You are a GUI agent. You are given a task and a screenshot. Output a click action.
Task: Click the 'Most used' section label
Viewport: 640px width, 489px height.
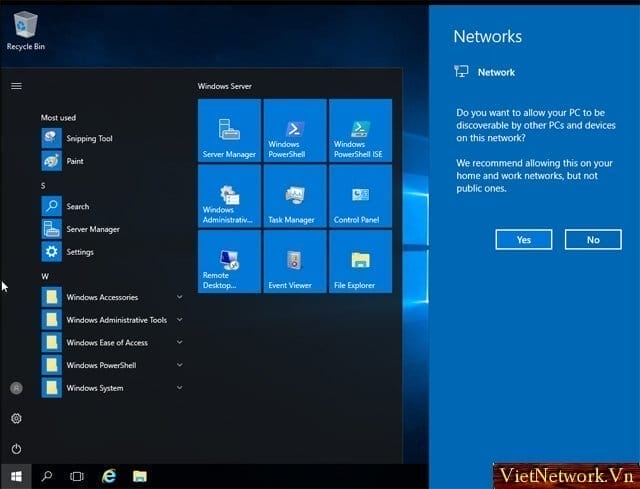point(58,118)
